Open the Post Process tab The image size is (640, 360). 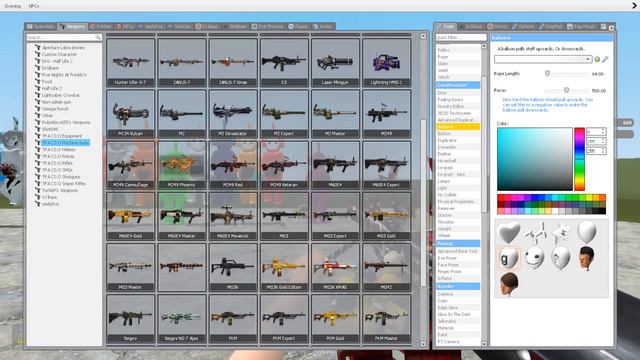pos(268,27)
